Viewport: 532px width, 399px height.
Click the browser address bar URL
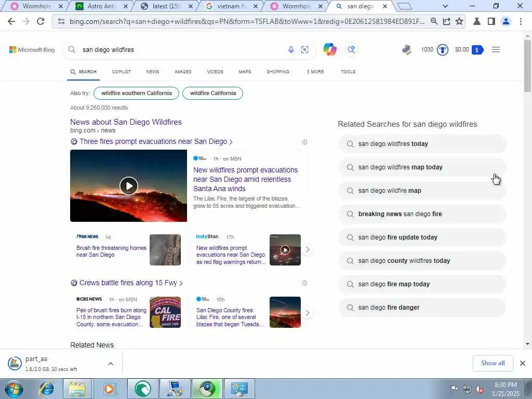(247, 21)
